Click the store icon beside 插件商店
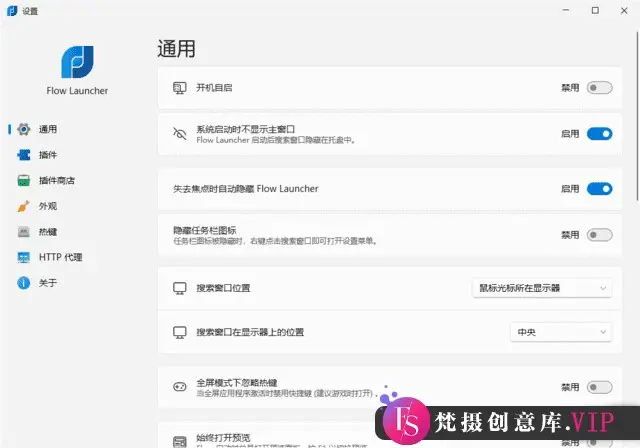The height and width of the screenshot is (448, 640). point(24,180)
